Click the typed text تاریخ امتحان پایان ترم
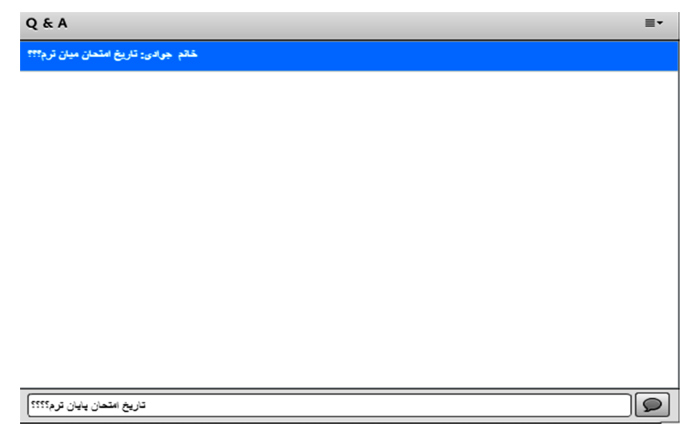The width and height of the screenshot is (700, 435). coord(97,405)
